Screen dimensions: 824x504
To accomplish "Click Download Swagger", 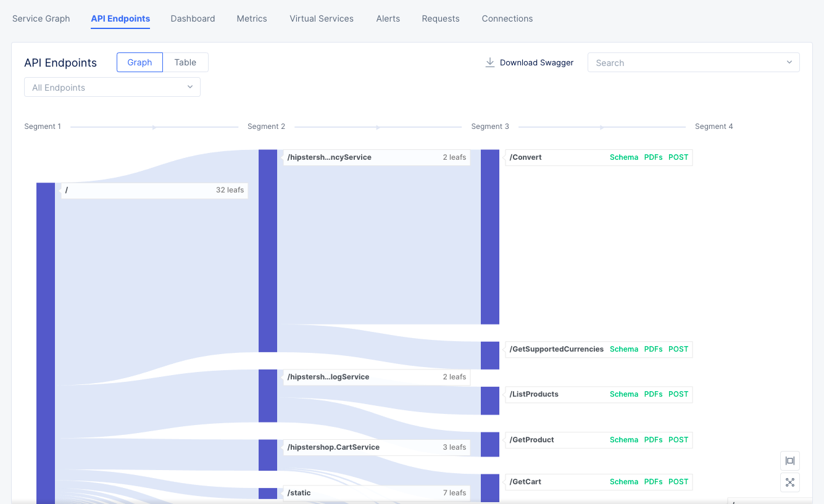I will (x=537, y=62).
